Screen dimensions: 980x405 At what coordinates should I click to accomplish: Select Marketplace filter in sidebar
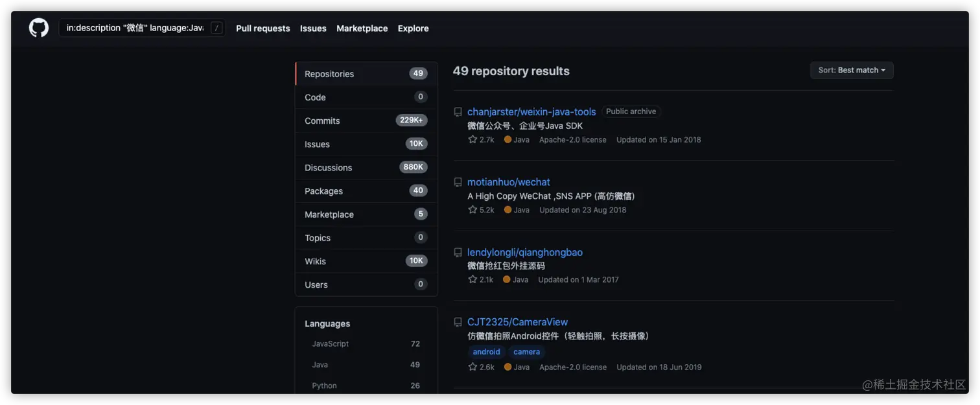[x=366, y=214]
